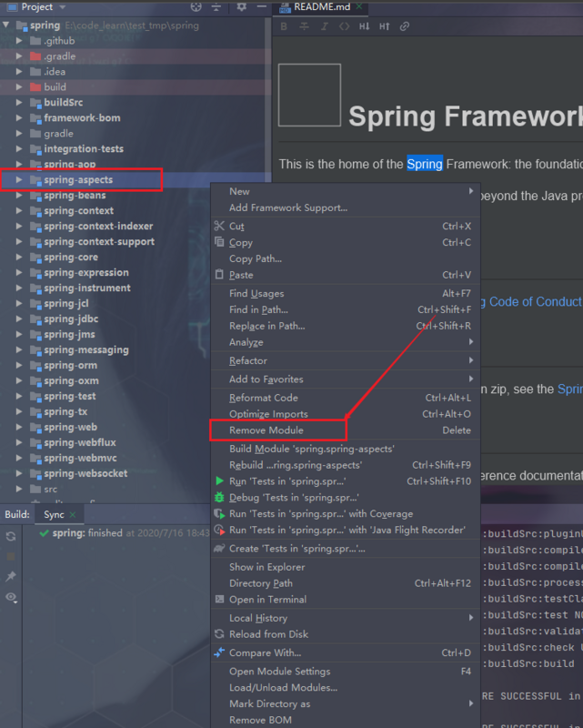Open the Local History submenu
This screenshot has width=583, height=728.
click(346, 618)
